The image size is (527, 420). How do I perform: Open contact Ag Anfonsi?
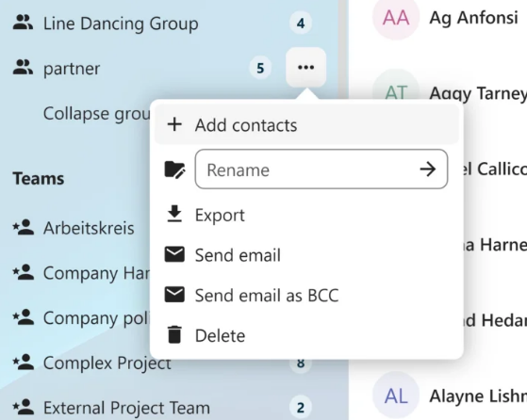[473, 18]
